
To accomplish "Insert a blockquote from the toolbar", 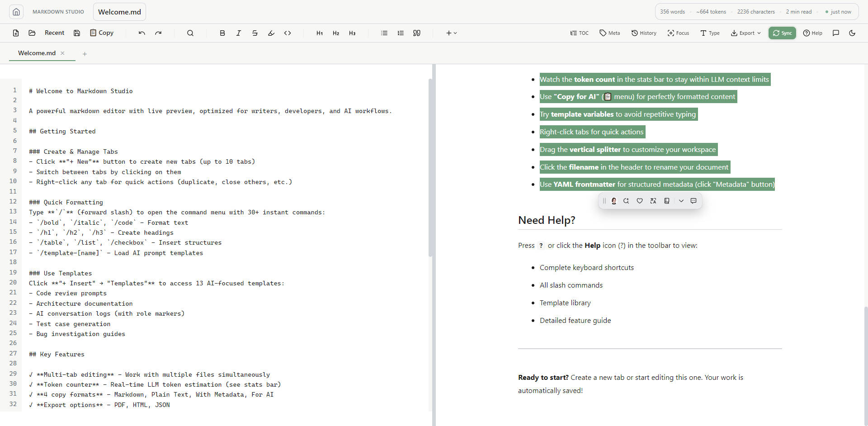I will (417, 33).
